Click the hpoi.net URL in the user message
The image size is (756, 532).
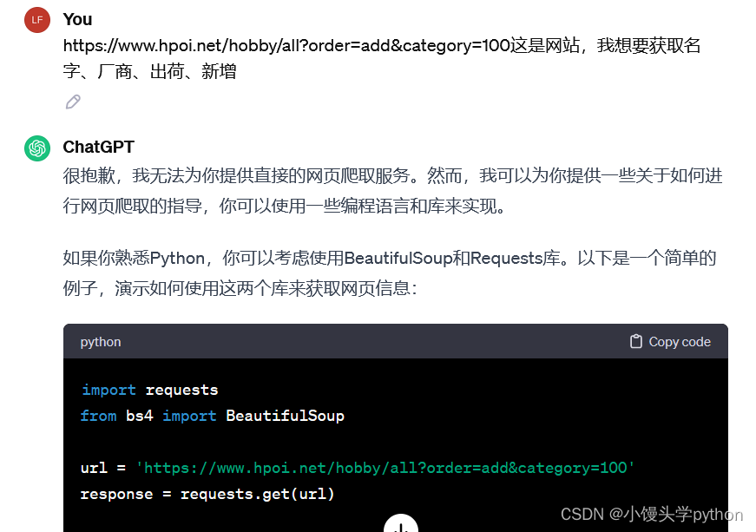pos(287,45)
